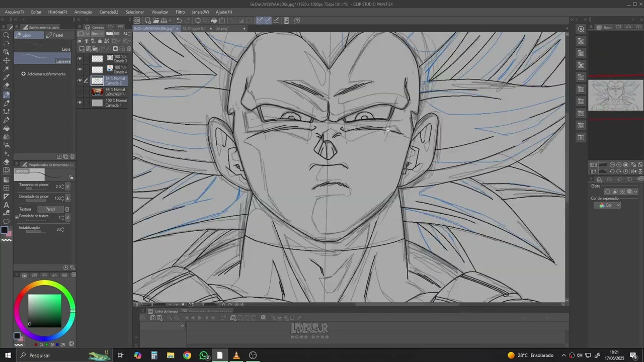Select the Auto select magic wand tool

click(7, 69)
